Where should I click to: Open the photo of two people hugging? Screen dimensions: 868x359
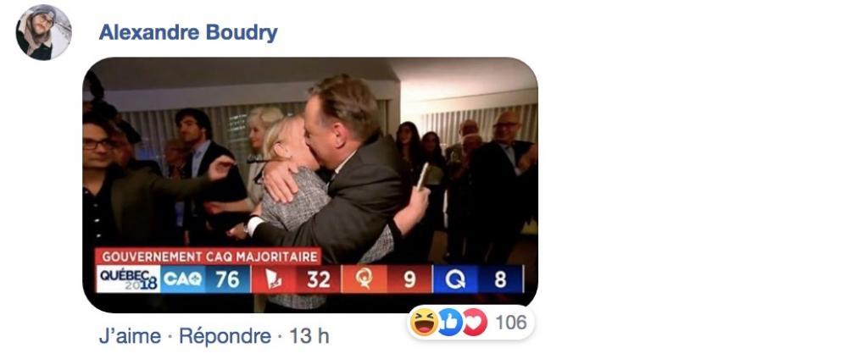tap(310, 185)
